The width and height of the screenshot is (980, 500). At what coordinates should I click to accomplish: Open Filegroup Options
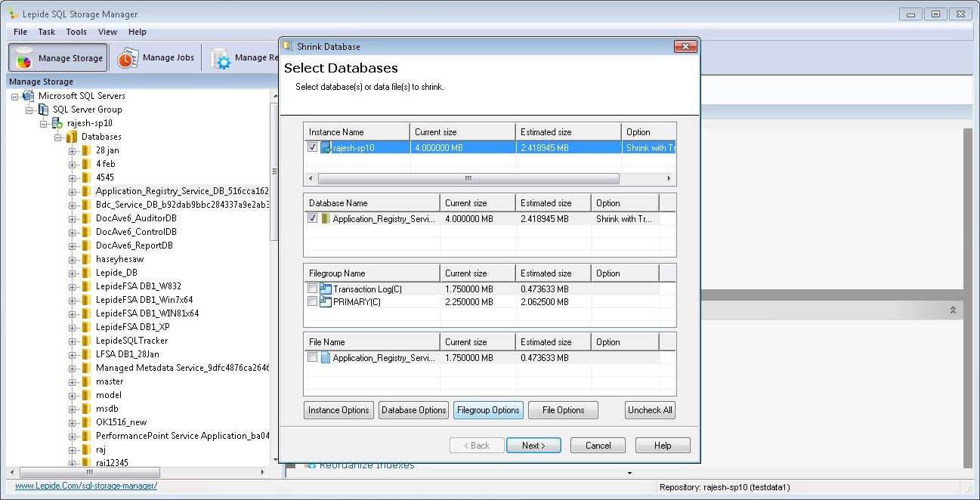[x=489, y=410]
